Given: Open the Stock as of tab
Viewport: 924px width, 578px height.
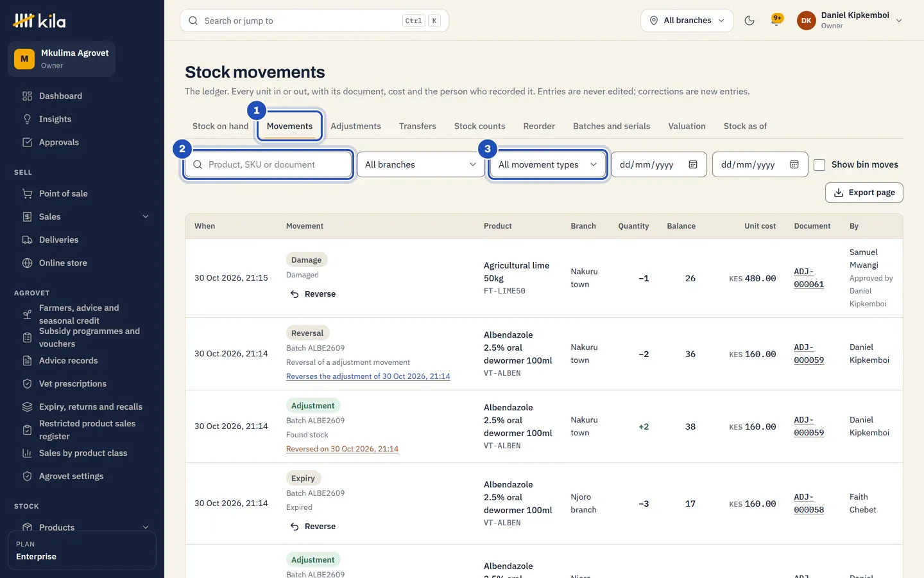Looking at the screenshot, I should click(745, 126).
